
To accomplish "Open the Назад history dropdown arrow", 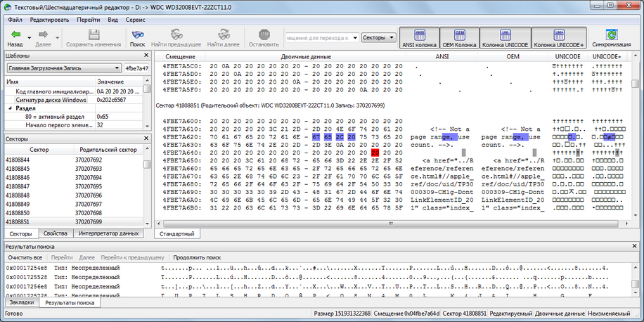I will coord(29,37).
